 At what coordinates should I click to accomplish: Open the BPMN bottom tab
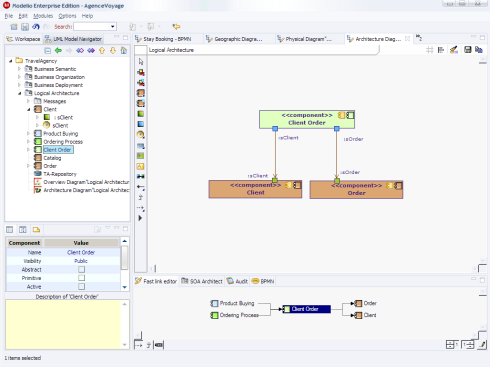(263, 281)
